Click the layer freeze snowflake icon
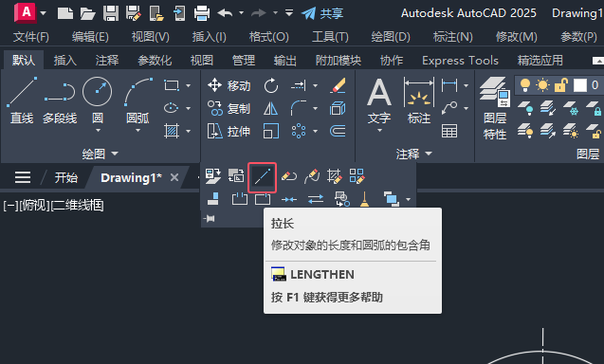 click(570, 109)
